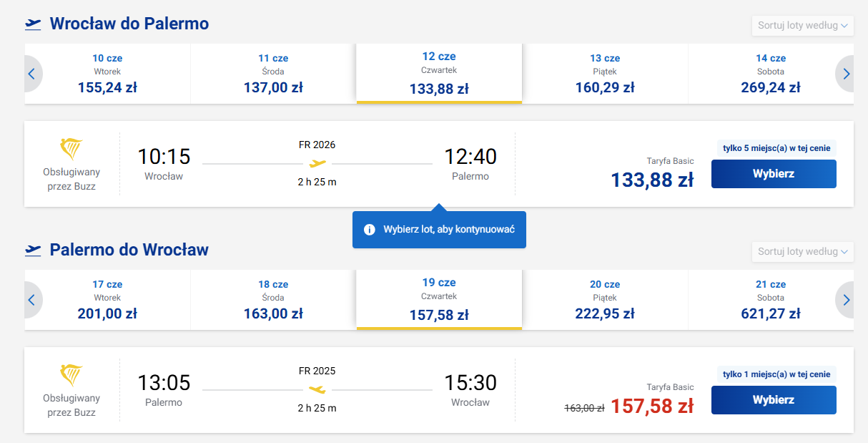This screenshot has height=443, width=868.
Task: Click next dates arrow for Wrocław to Palermo
Action: (847, 73)
